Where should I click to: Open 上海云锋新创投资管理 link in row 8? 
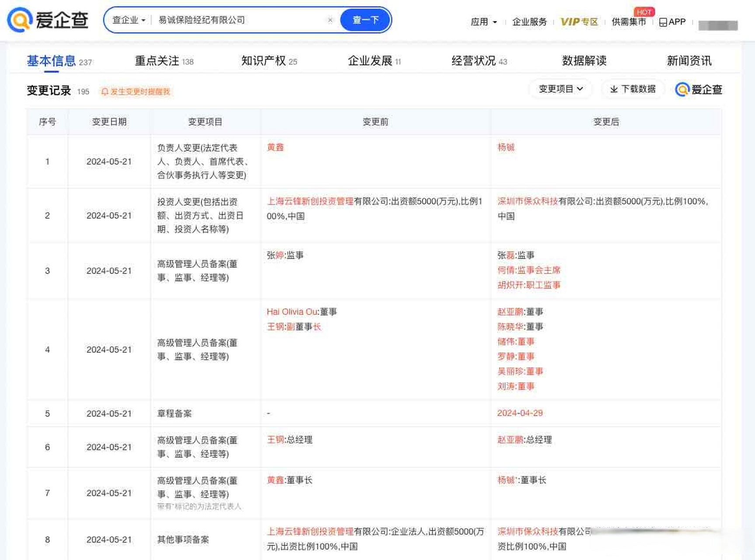[310, 532]
